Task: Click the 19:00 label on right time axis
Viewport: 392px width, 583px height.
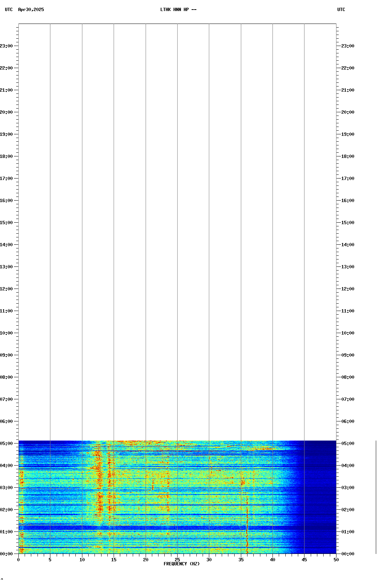Action: [x=348, y=134]
